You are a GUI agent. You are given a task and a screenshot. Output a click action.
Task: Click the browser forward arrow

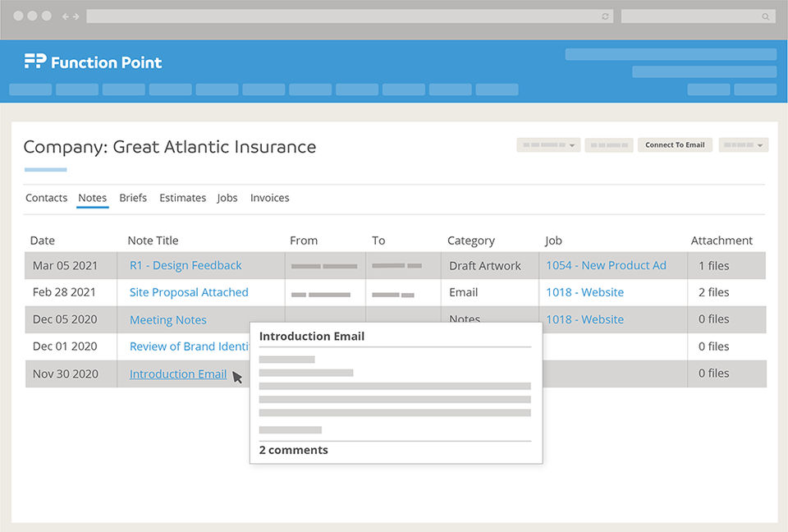76,16
